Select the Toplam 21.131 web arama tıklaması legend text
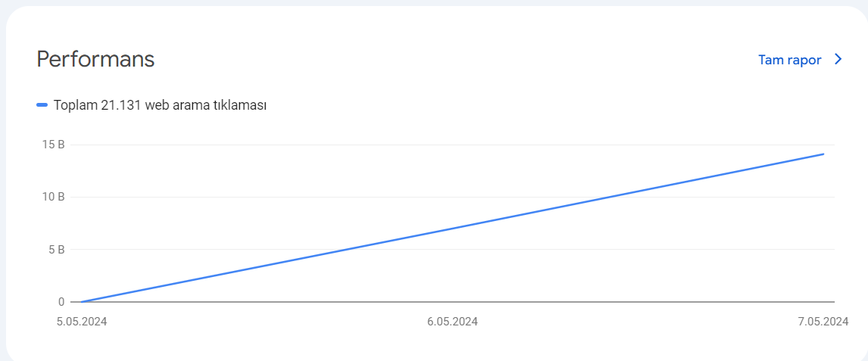Image resolution: width=868 pixels, height=361 pixels. (160, 105)
